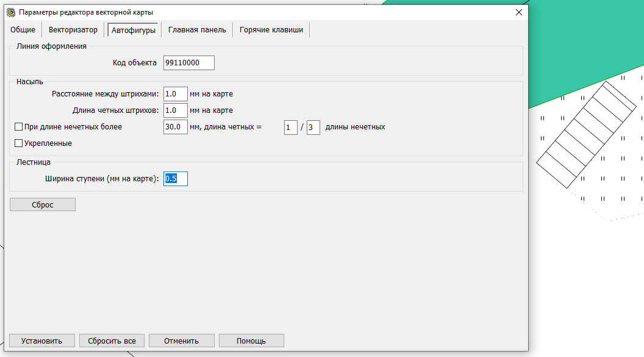Enable the При длине нечетных более checkbox
The height and width of the screenshot is (357, 644).
click(18, 128)
